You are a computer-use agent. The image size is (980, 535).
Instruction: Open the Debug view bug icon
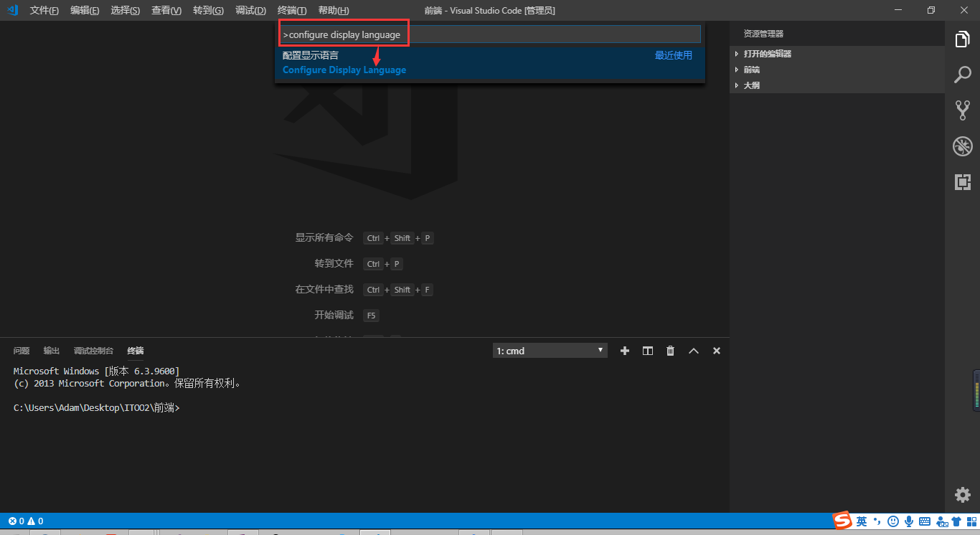pos(962,146)
